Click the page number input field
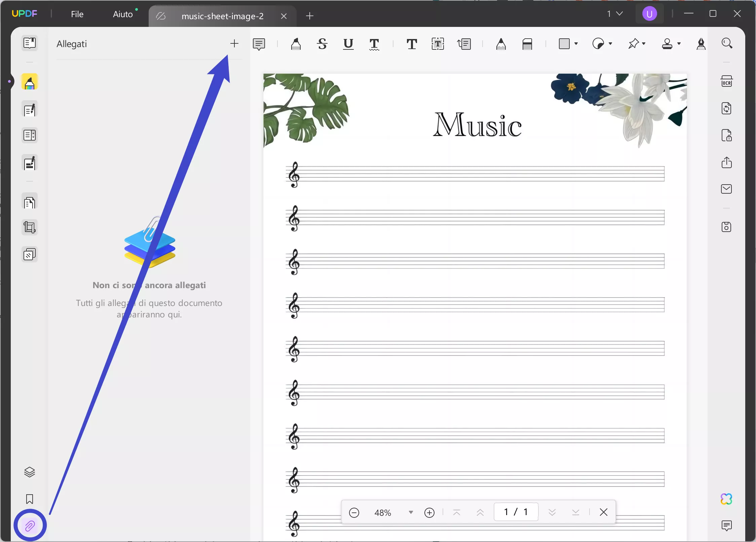Viewport: 756px width, 542px height. click(516, 512)
